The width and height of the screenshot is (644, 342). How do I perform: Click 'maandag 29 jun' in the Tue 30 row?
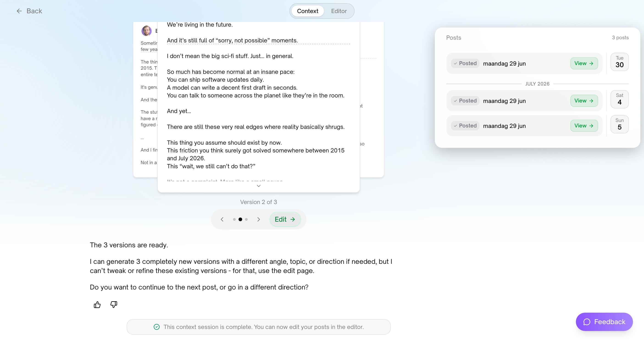pyautogui.click(x=504, y=63)
